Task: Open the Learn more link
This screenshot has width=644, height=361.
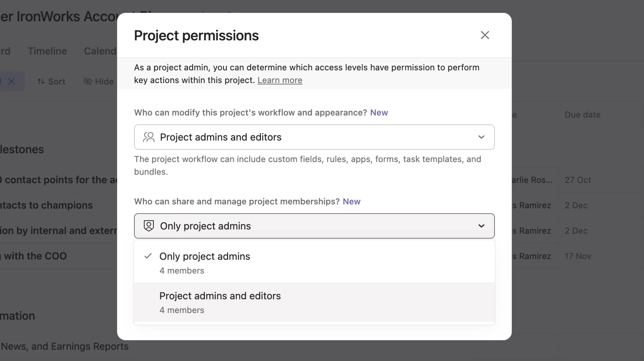Action: point(280,80)
